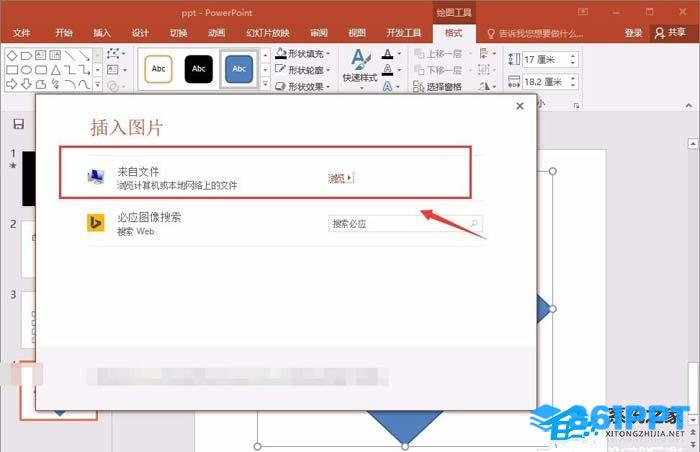Pick the horizontal text box shape
Screen dimensions: 700x452
41,55
